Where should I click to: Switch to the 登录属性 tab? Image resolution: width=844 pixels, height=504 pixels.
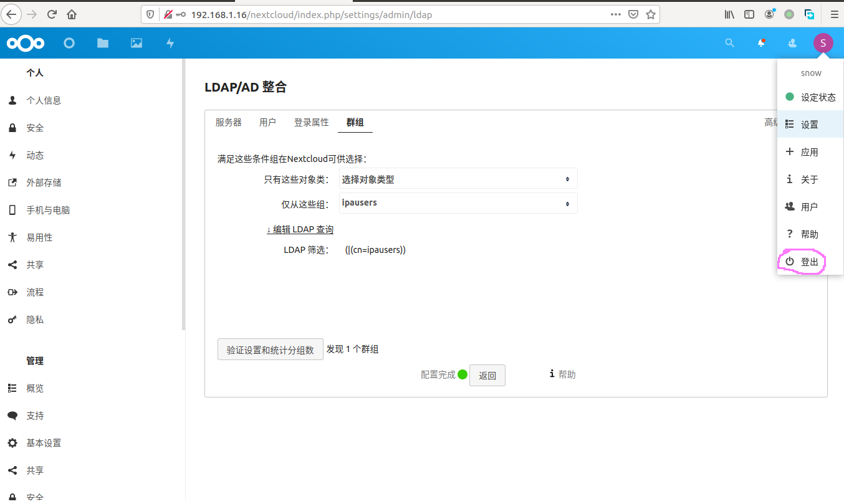point(312,122)
